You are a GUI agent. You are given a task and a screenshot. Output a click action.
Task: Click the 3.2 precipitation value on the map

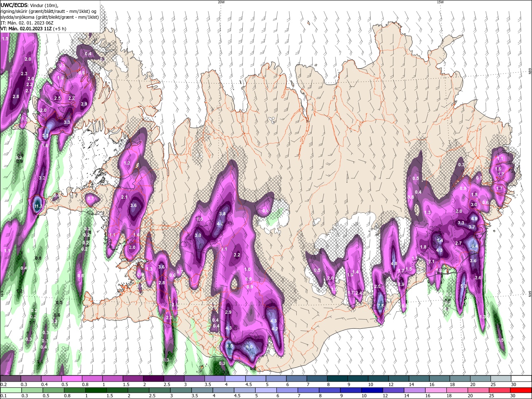(42, 177)
